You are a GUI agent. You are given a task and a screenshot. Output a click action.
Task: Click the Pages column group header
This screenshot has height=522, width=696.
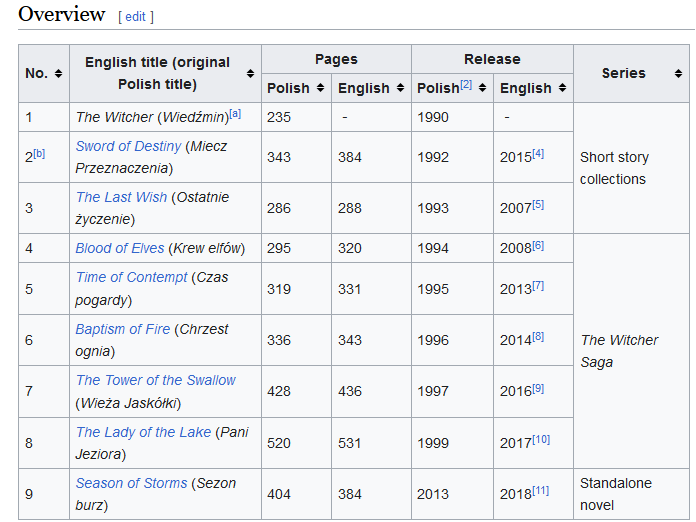click(336, 59)
